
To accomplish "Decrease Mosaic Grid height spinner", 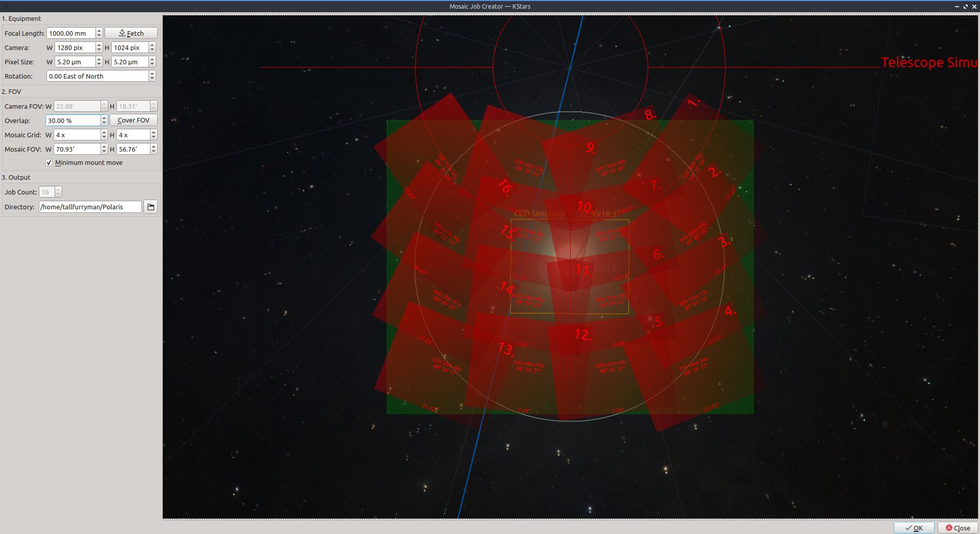I will 154,137.
